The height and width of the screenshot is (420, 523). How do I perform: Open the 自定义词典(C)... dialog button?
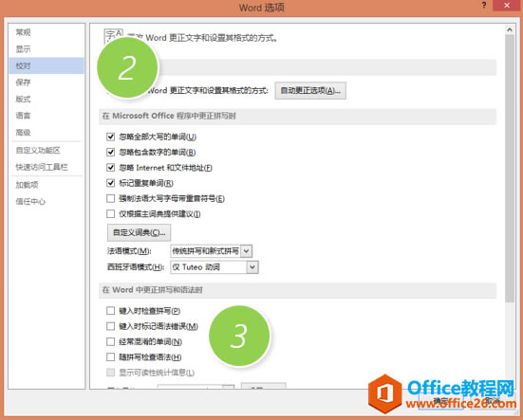140,232
